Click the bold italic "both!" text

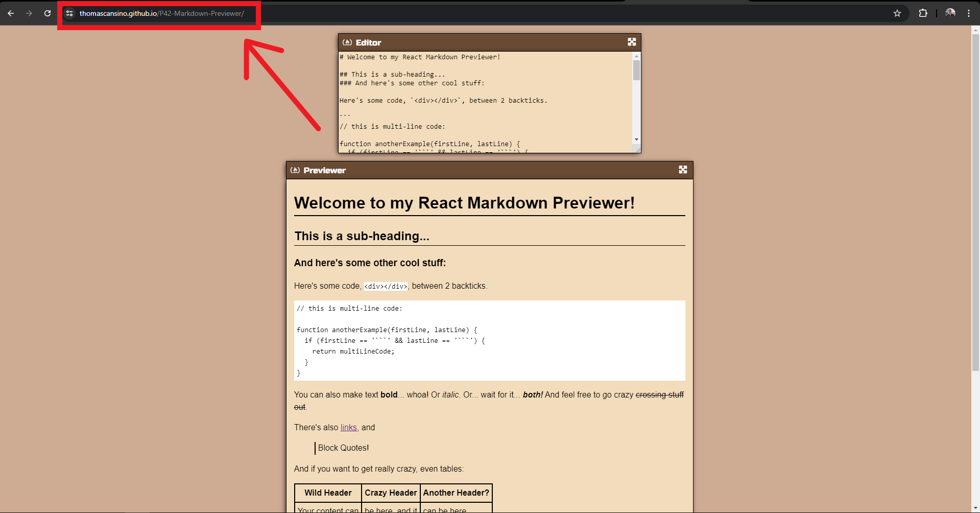pyautogui.click(x=533, y=395)
